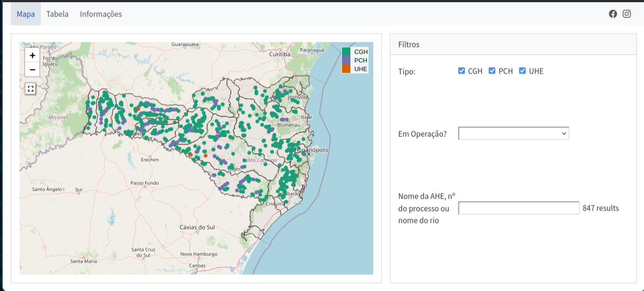This screenshot has width=644, height=291.
Task: Open the Informações tab
Action: coord(101,14)
